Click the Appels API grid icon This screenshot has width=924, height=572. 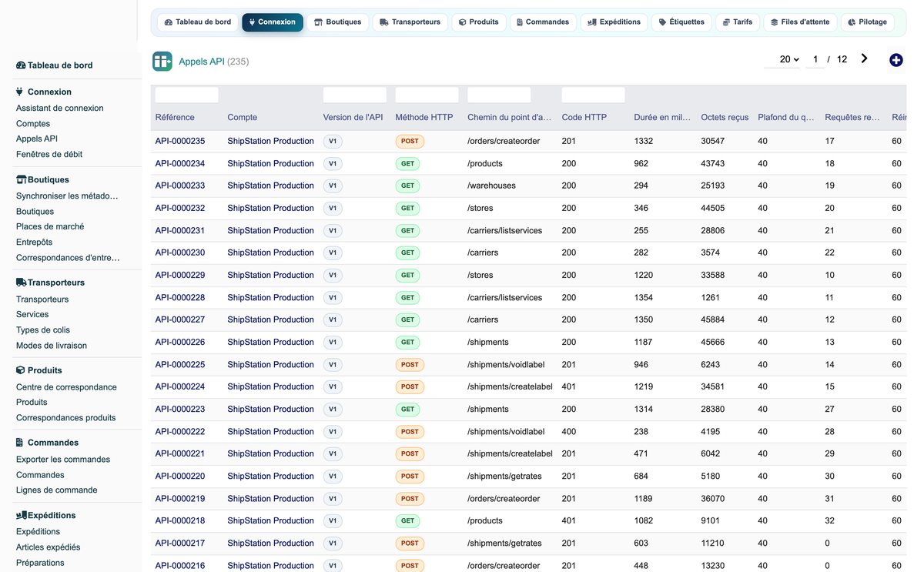tap(162, 62)
